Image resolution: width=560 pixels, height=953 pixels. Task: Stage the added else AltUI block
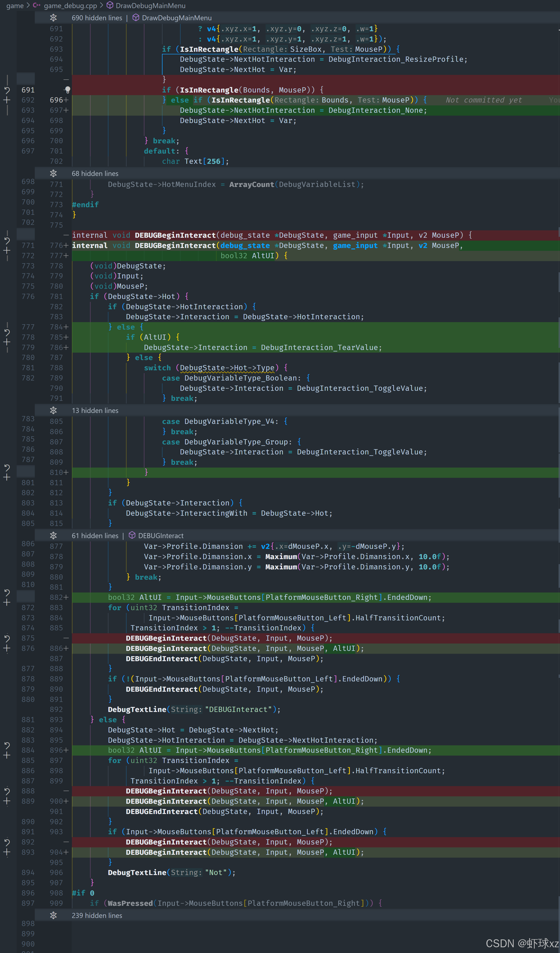tap(7, 342)
